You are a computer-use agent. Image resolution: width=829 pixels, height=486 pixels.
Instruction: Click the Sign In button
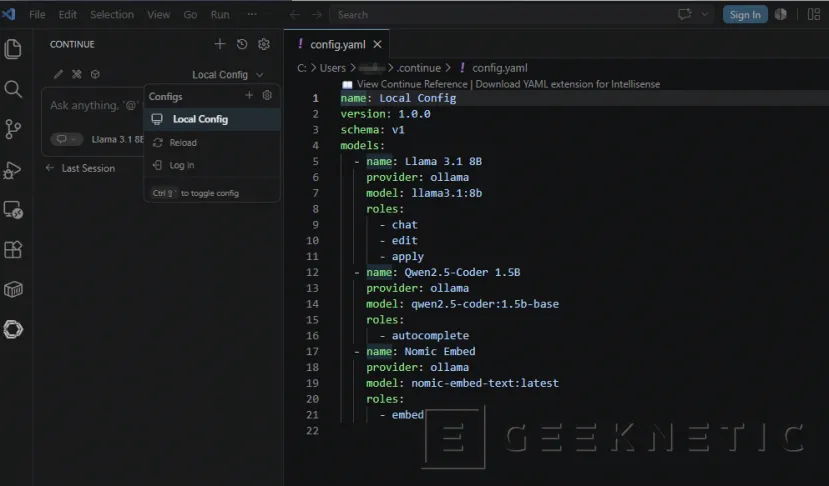tap(745, 15)
